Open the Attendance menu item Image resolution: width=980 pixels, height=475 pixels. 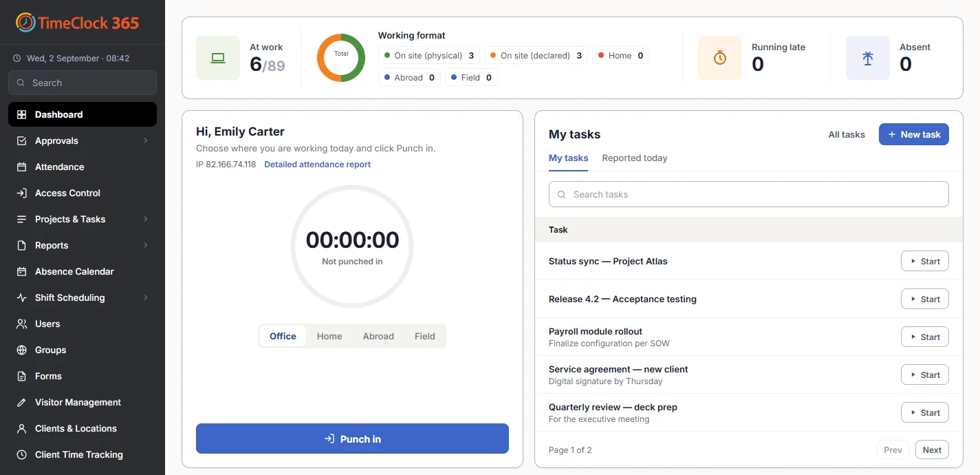(83, 167)
